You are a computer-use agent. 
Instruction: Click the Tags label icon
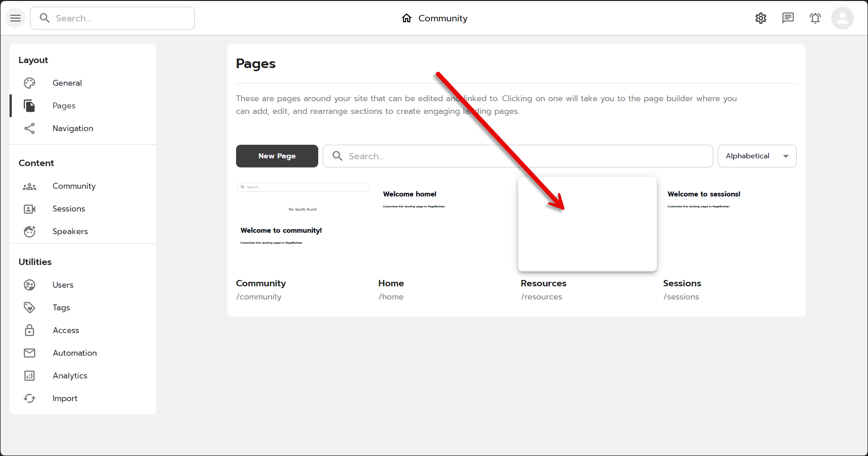click(x=30, y=308)
